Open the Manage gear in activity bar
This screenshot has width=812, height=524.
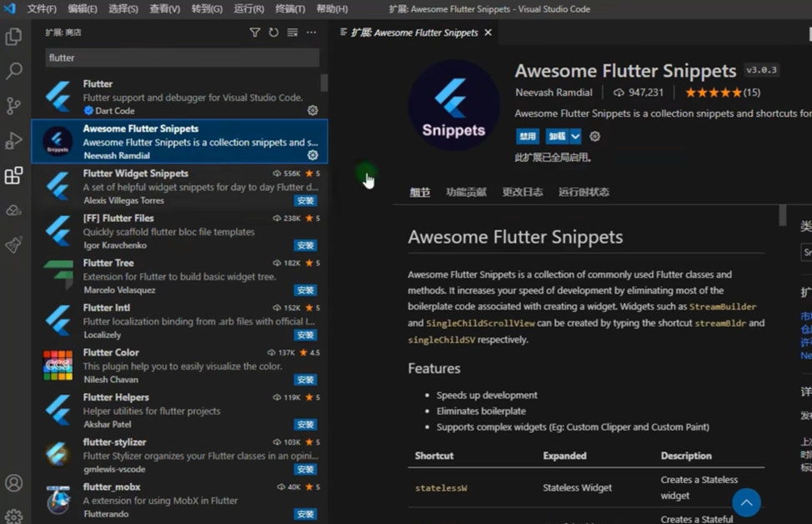point(13,516)
